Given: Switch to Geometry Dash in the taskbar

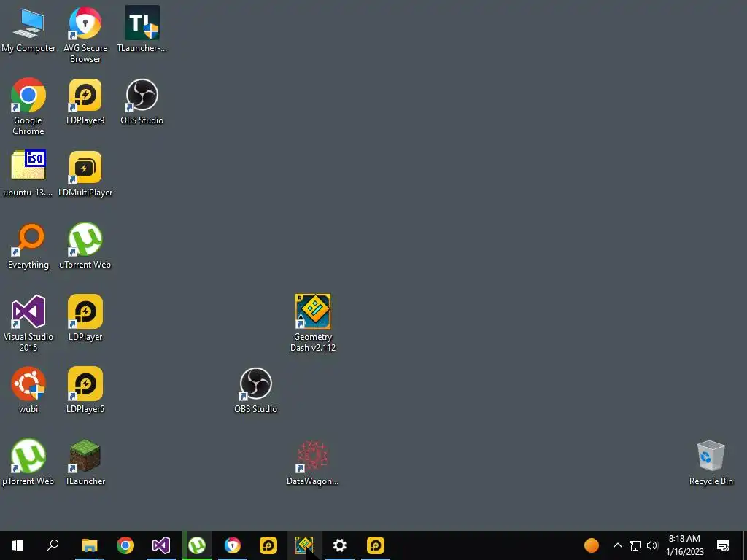Looking at the screenshot, I should coord(304,545).
